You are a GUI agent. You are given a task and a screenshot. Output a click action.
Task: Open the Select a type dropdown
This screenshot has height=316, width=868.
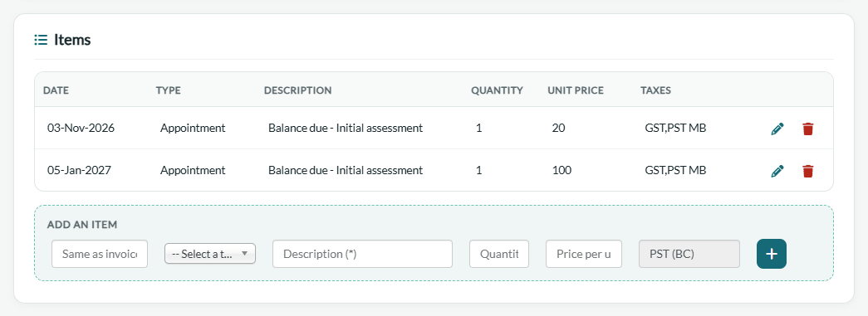[x=210, y=254]
